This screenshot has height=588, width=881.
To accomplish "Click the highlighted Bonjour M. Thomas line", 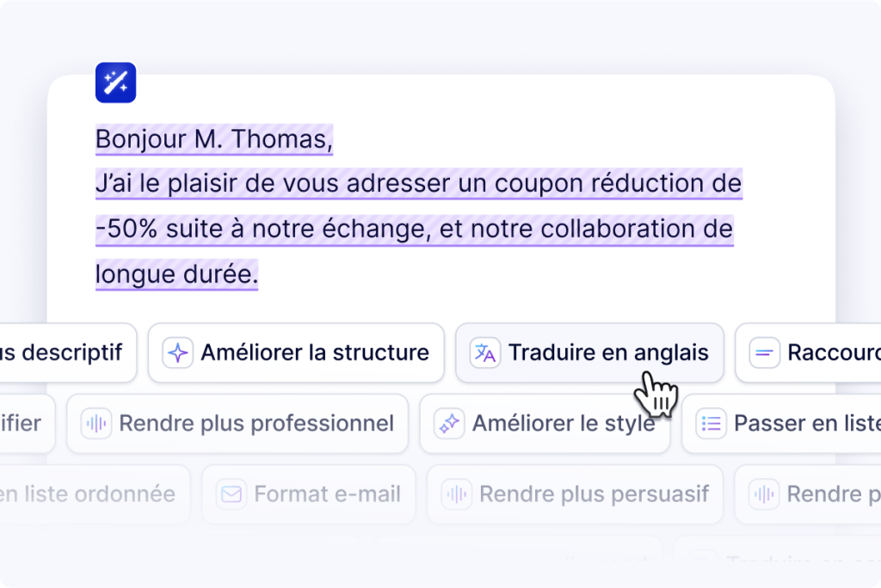I will (x=213, y=139).
